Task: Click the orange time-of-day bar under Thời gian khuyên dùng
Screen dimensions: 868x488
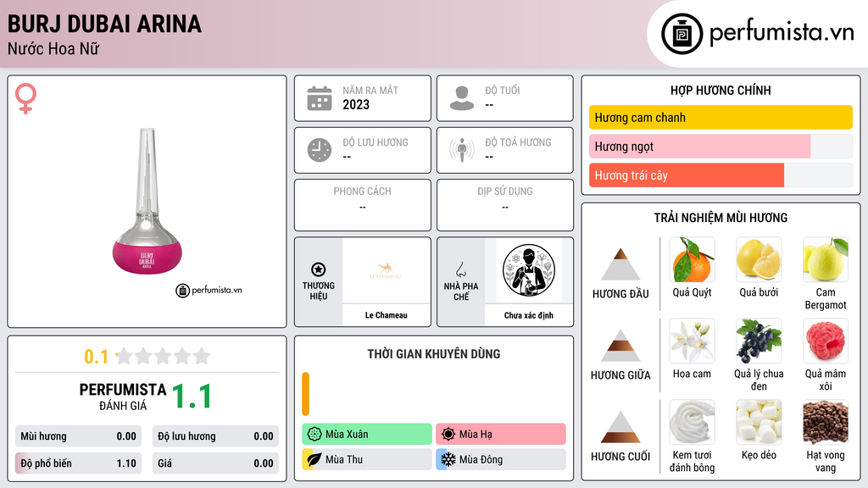Action: pos(305,394)
